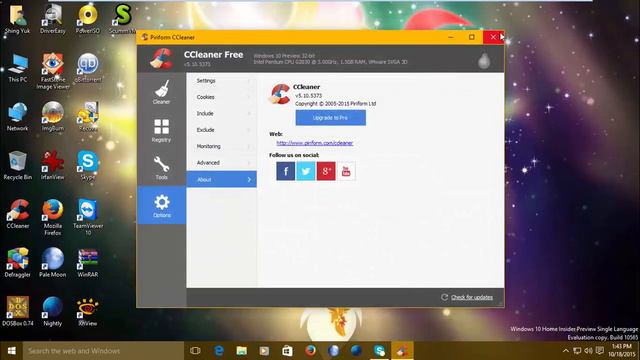The image size is (640, 360).
Task: Open File Explorer from taskbar
Action: (242, 351)
